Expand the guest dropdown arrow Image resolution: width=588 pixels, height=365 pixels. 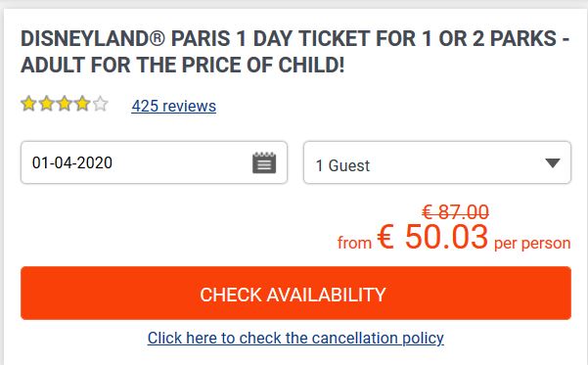(x=553, y=162)
